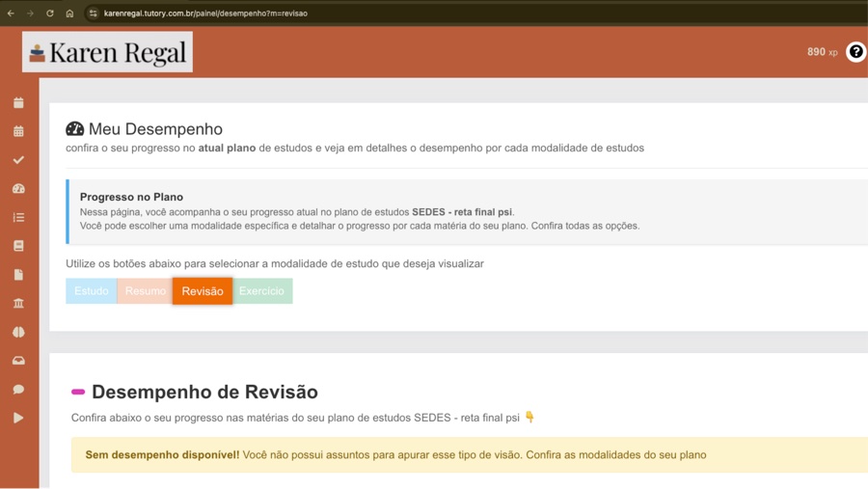Viewport: 868px width, 489px height.
Task: Click the Sem desempenho disponível! warning text
Action: 162,454
